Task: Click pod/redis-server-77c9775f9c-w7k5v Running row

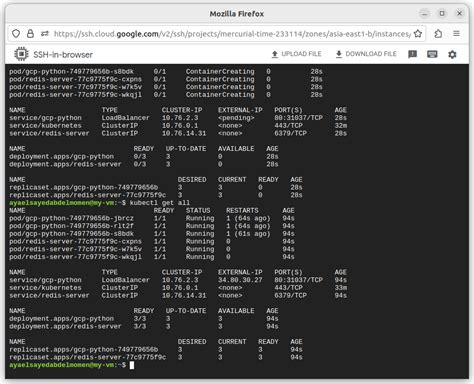Action: 152,249
